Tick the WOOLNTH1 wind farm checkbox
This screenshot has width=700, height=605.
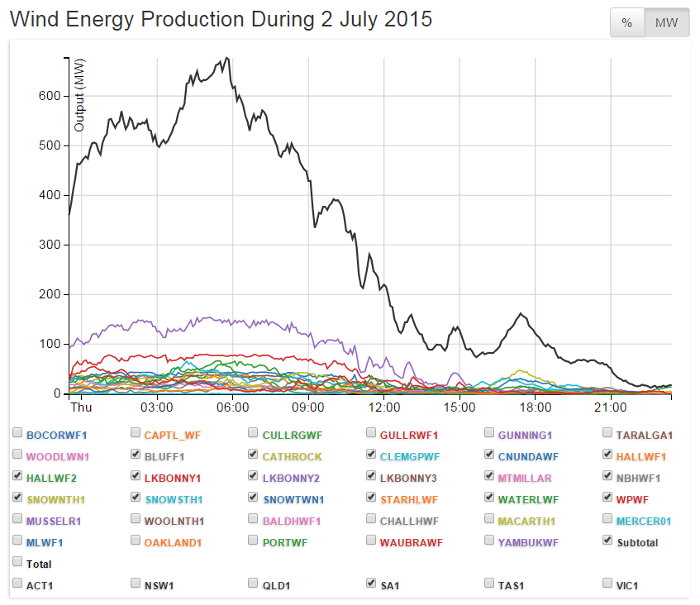point(136,519)
